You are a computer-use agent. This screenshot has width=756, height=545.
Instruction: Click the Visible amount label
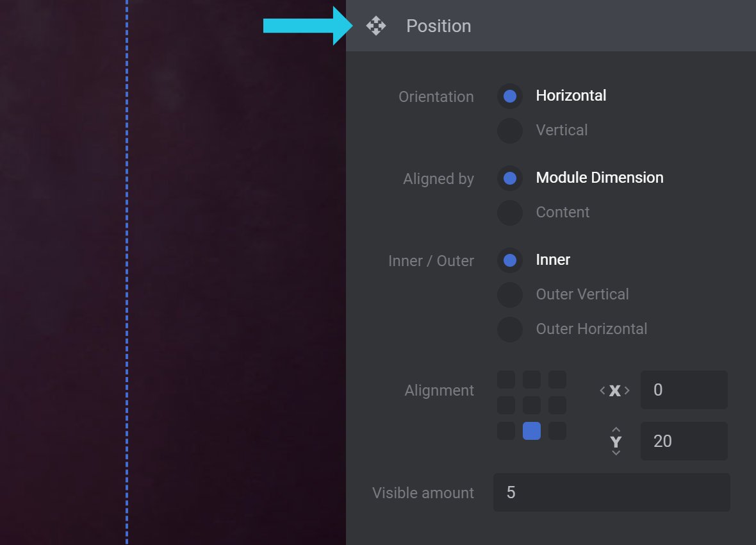[423, 493]
